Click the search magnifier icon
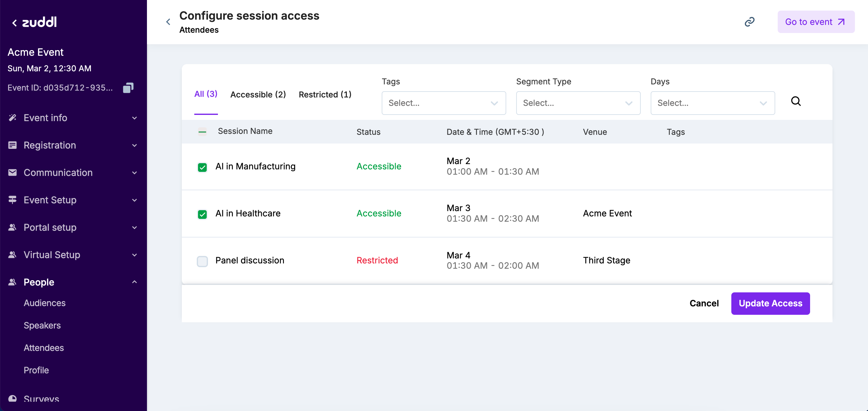This screenshot has height=411, width=868. pos(795,101)
